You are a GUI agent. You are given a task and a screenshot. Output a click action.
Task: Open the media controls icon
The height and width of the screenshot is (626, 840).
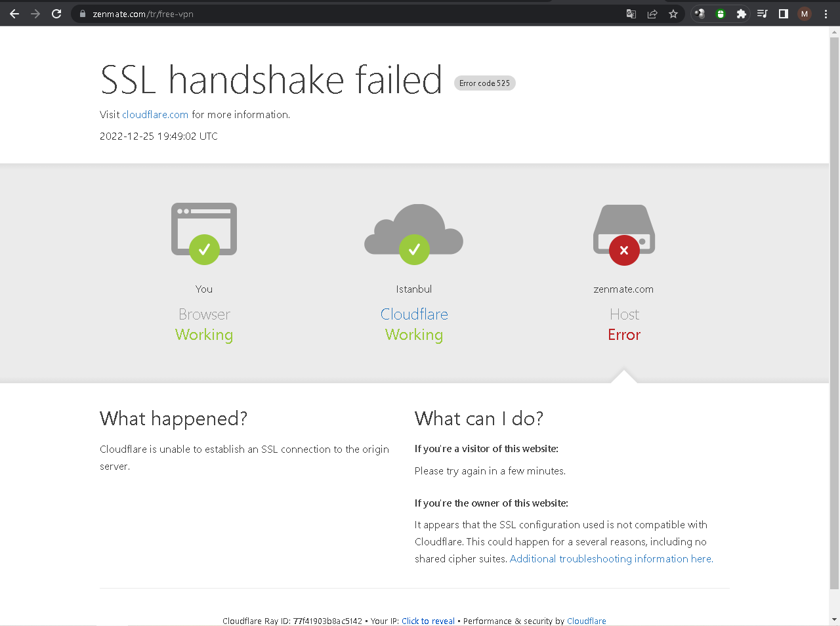[x=763, y=14]
